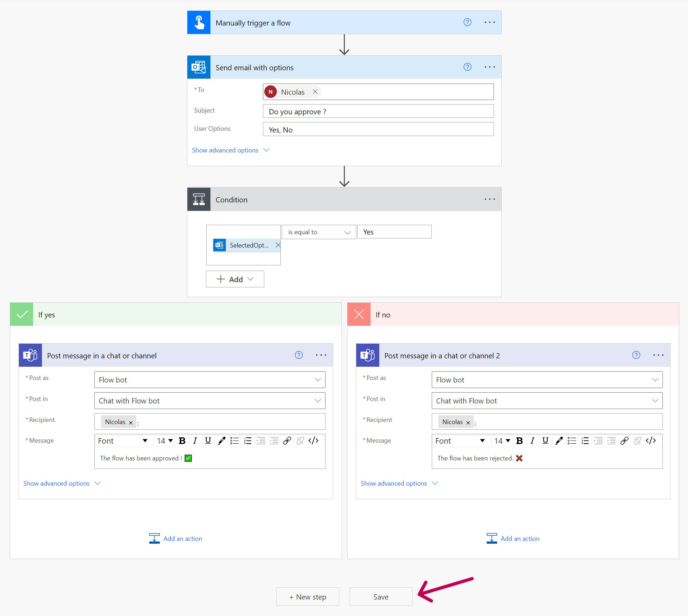688x616 pixels.
Task: Open the ellipsis menu on the Send email with options card
Action: point(489,67)
